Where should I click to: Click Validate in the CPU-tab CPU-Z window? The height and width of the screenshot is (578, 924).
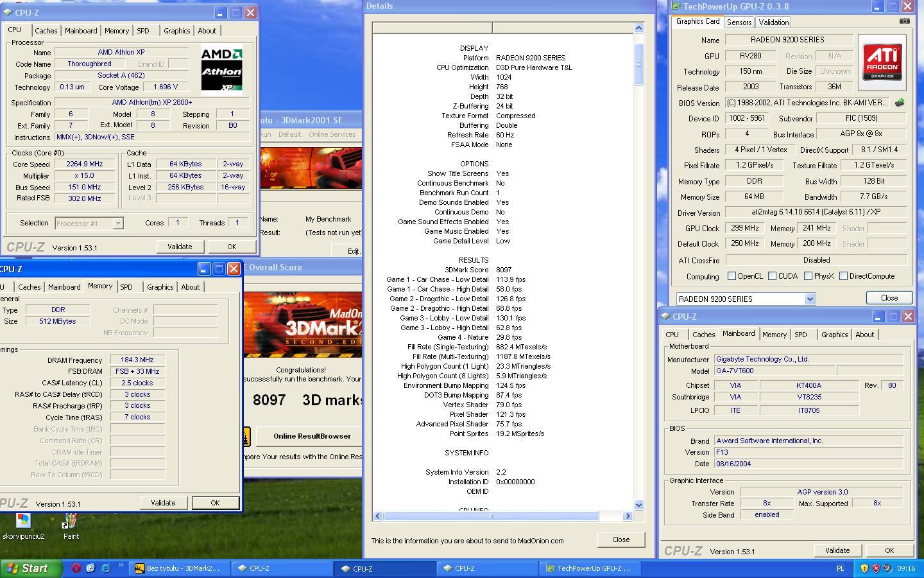click(180, 247)
